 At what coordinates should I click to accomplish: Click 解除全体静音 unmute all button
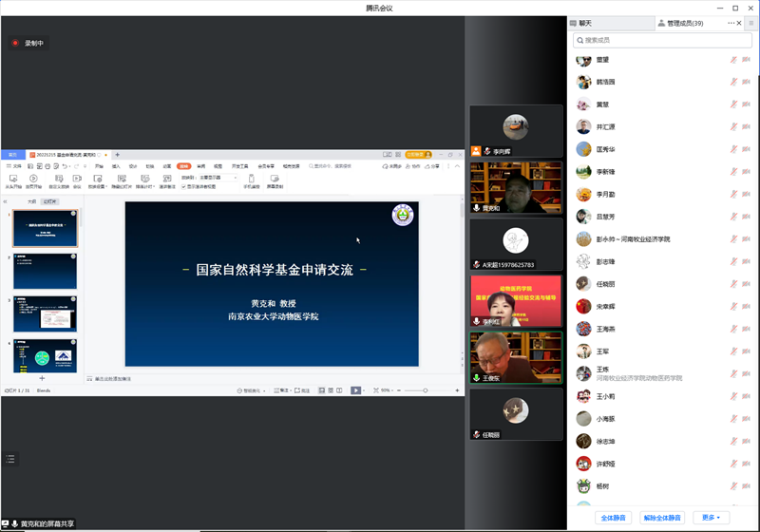point(662,518)
